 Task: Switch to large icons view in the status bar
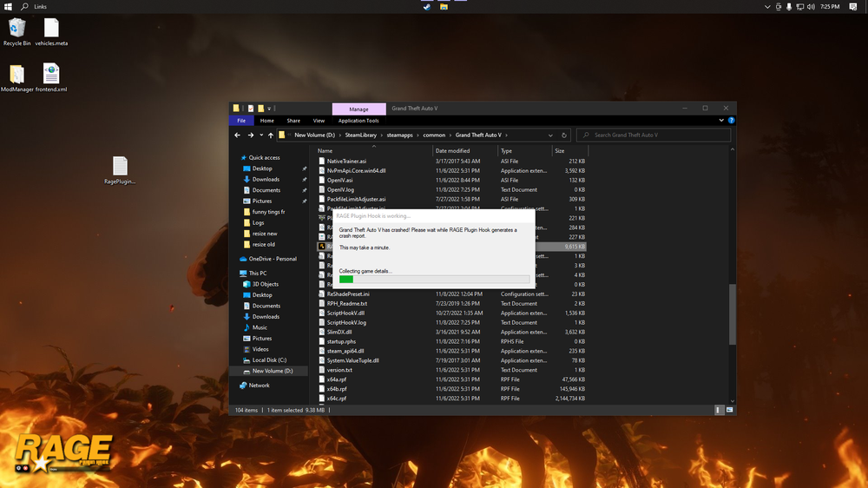click(x=727, y=410)
